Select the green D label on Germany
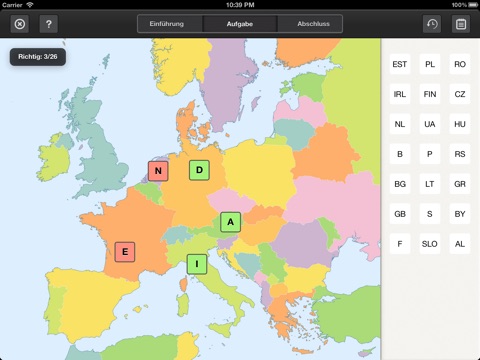This screenshot has width=480, height=360. [199, 170]
